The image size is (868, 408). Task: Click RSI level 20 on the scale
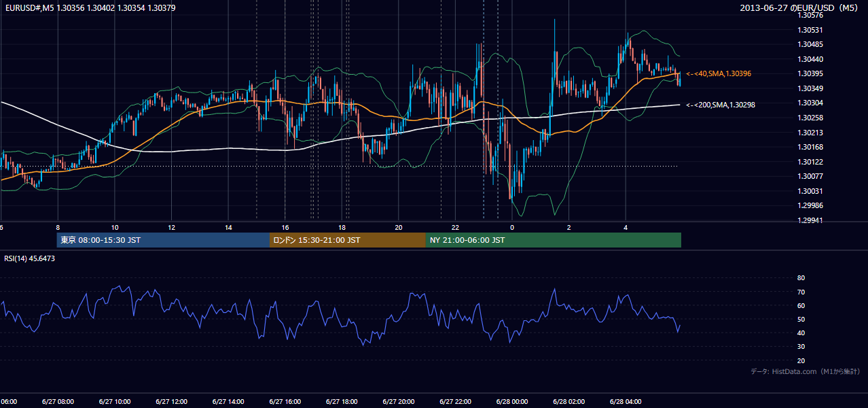coord(801,360)
